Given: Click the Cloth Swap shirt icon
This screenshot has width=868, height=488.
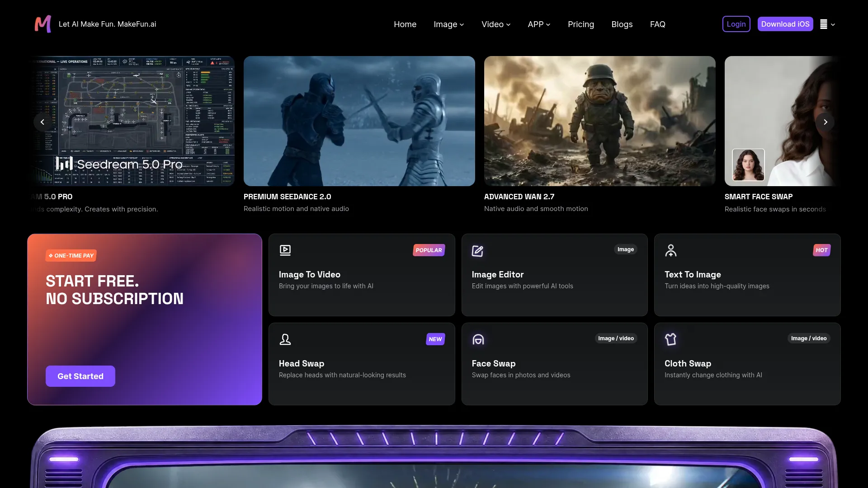Looking at the screenshot, I should pos(671,339).
